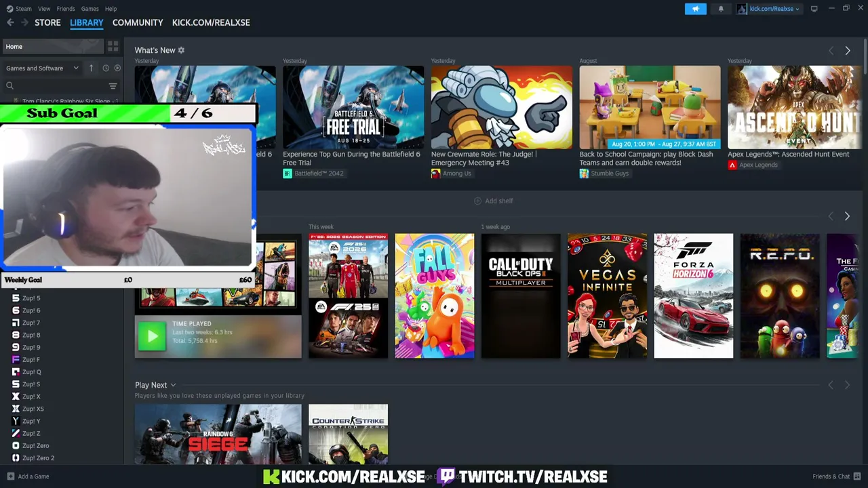Open the library collections grid view
The width and height of the screenshot is (868, 488).
(113, 47)
